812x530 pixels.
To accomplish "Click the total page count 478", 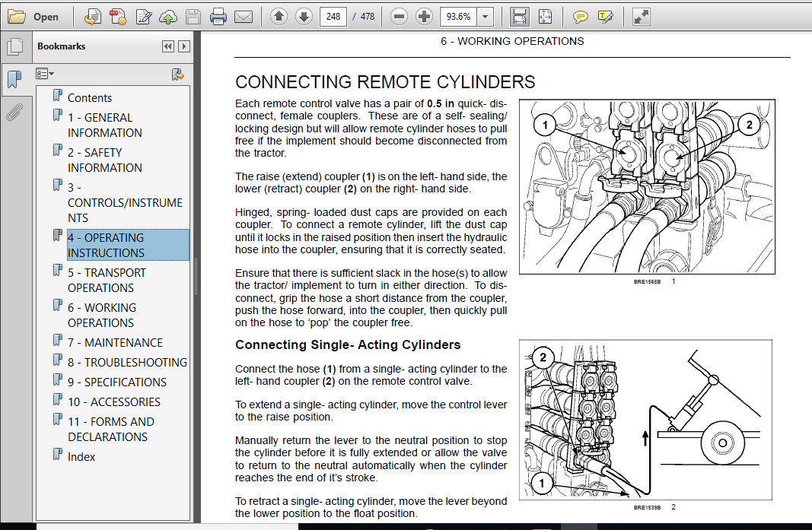I will (x=367, y=17).
